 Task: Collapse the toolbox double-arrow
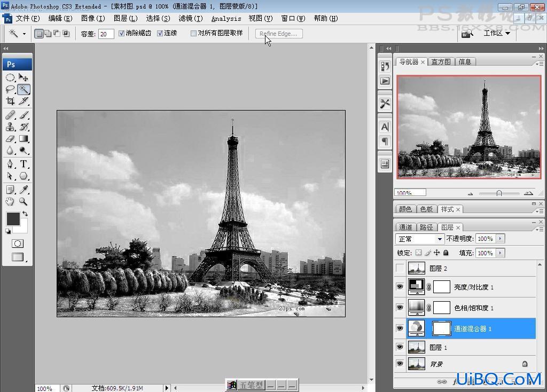5,49
